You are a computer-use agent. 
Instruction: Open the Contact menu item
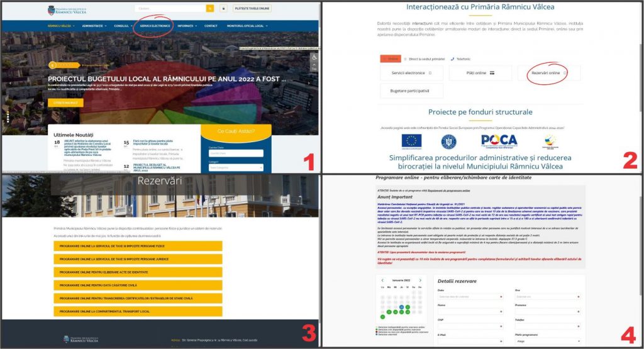[x=211, y=26]
